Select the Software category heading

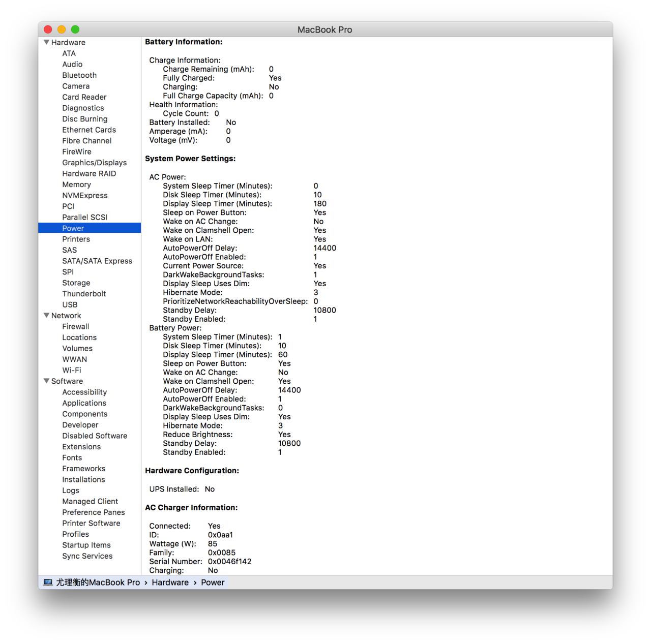(67, 381)
